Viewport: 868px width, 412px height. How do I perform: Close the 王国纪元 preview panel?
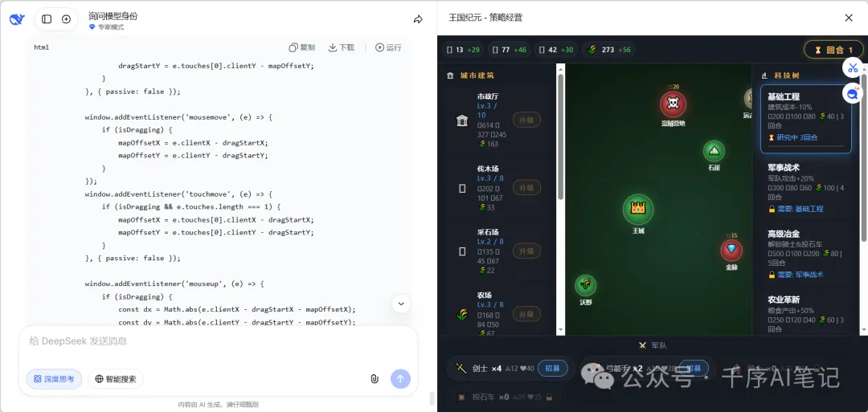849,18
